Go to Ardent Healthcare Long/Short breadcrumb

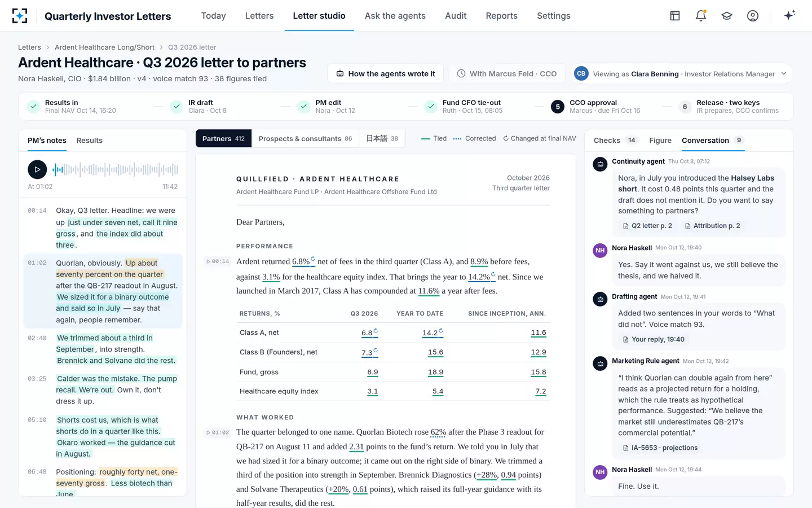point(104,47)
